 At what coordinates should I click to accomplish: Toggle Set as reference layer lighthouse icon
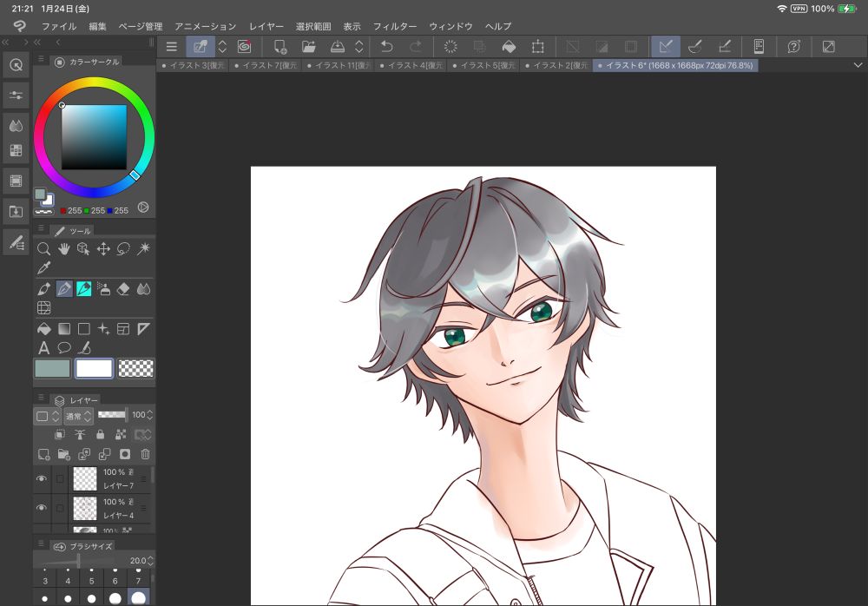point(80,435)
